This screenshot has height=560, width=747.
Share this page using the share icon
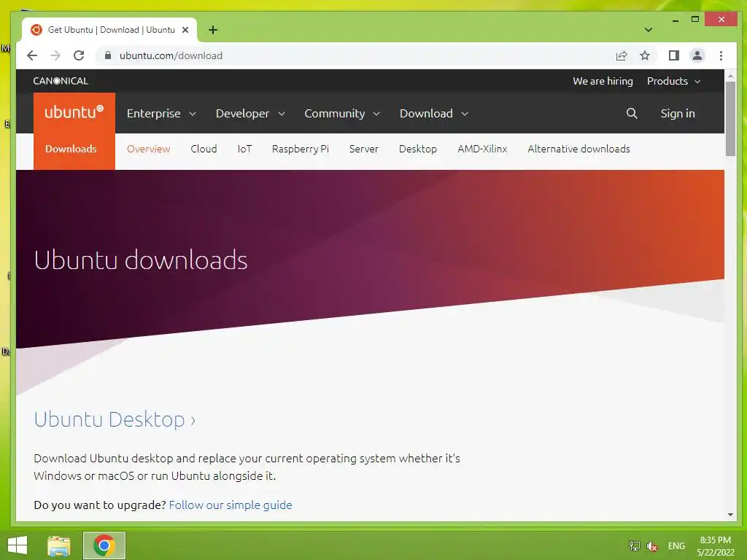[x=622, y=55]
